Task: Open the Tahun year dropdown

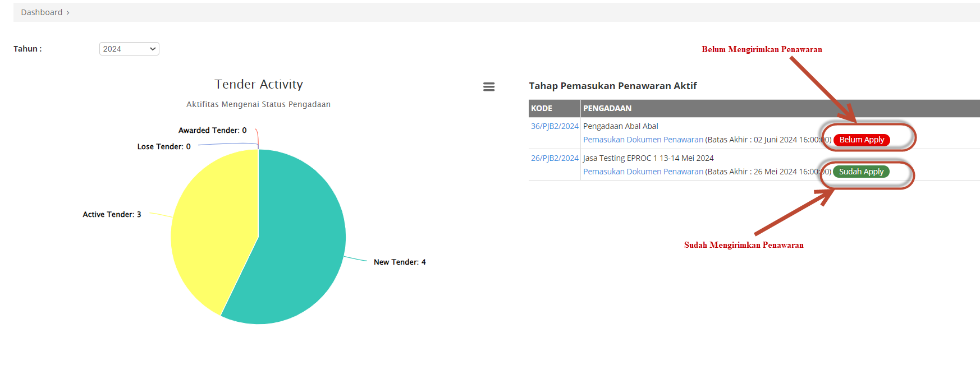Action: click(x=129, y=49)
